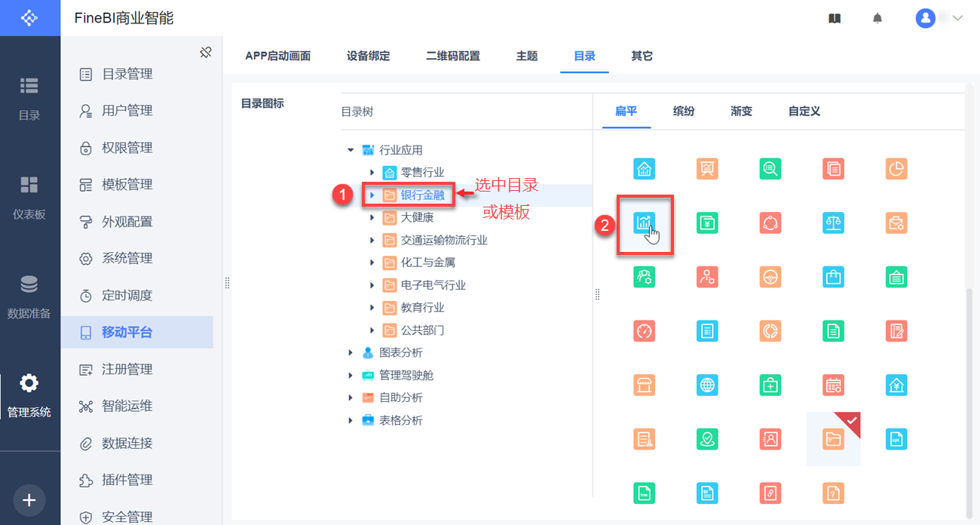The width and height of the screenshot is (980, 525).
Task: Click the plus button in the left navigation bar
Action: tap(29, 500)
